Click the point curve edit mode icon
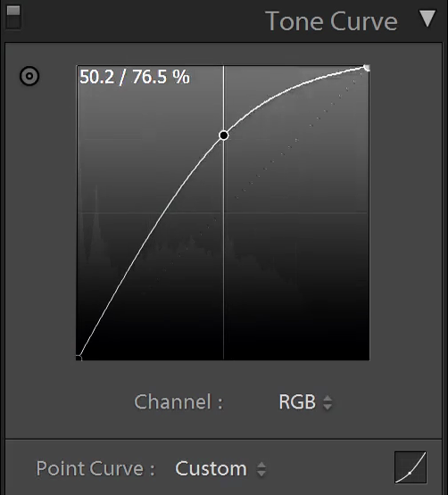 pyautogui.click(x=411, y=467)
